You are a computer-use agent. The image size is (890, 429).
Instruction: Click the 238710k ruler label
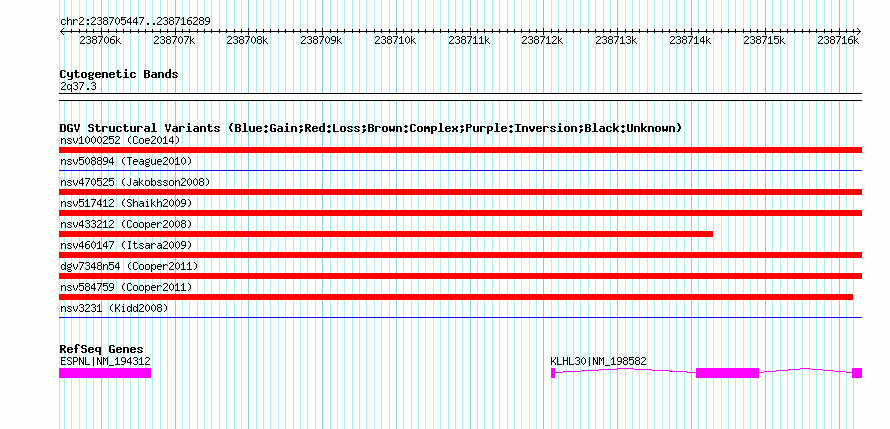point(396,41)
